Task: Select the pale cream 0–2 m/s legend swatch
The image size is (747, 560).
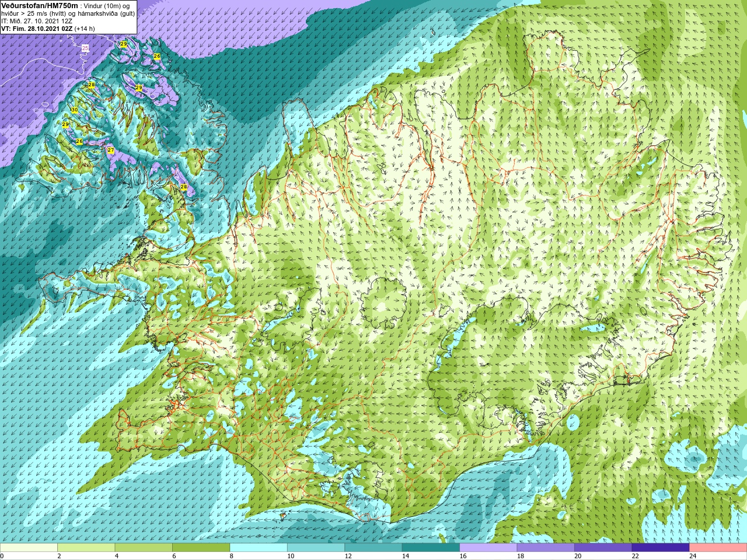Action: 29,548
